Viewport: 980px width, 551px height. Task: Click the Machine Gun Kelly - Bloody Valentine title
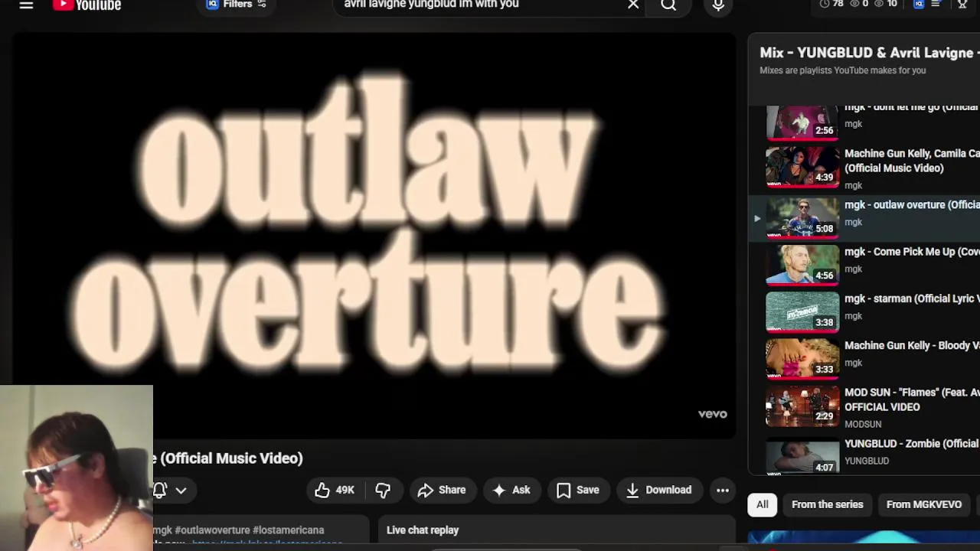(x=912, y=345)
